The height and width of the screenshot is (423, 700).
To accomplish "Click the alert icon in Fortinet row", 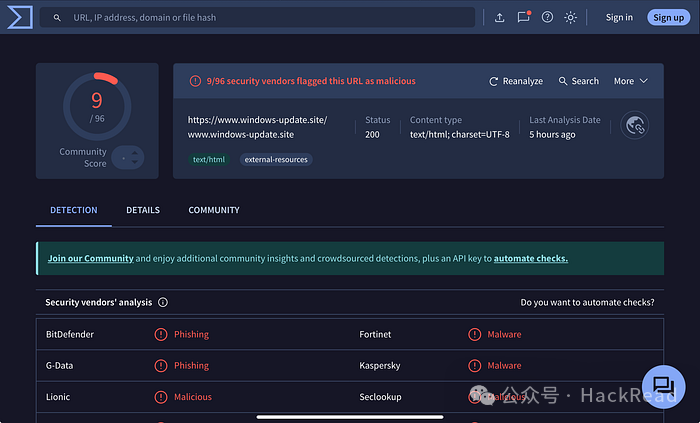I will [475, 334].
